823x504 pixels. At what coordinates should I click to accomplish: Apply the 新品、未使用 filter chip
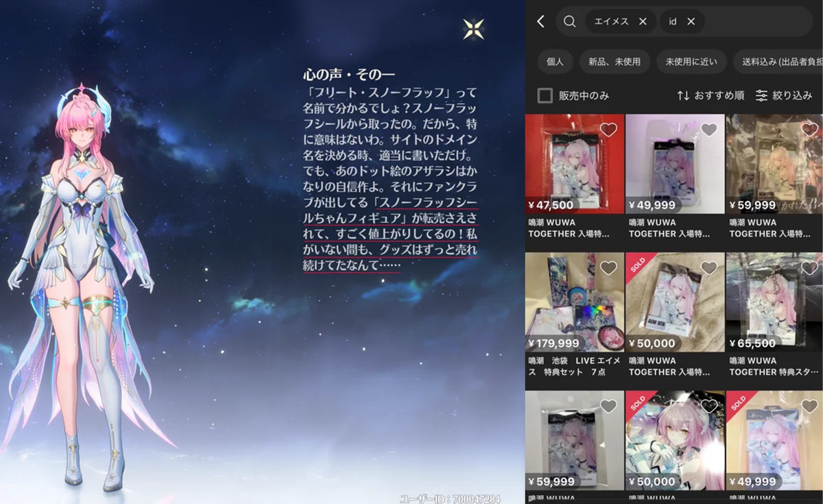[x=615, y=62]
